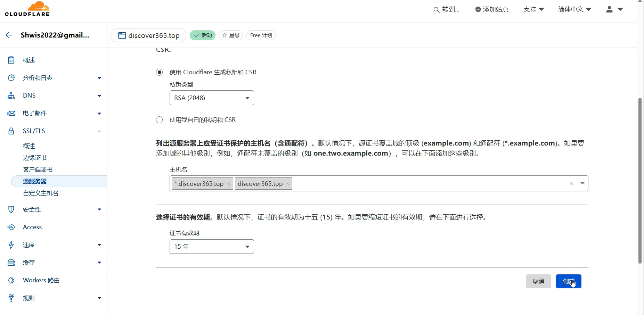Image resolution: width=644 pixels, height=315 pixels.
Task: Click the 创建 create button
Action: (x=569, y=281)
